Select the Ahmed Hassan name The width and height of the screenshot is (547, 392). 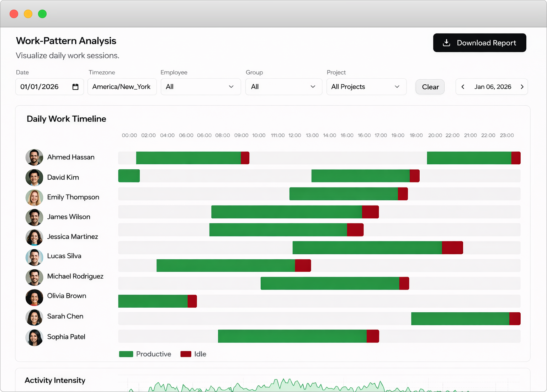tap(71, 157)
